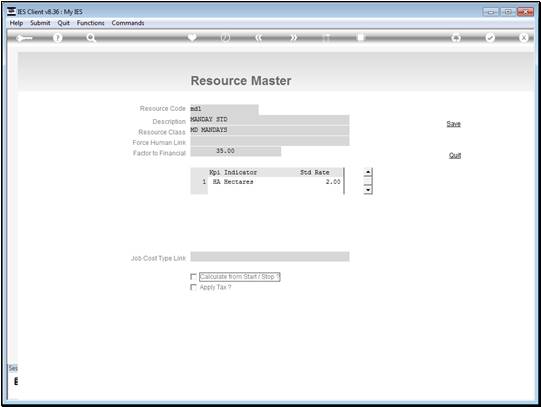
Task: Click the Kpi Indicator scroll up arrow
Action: (368, 172)
